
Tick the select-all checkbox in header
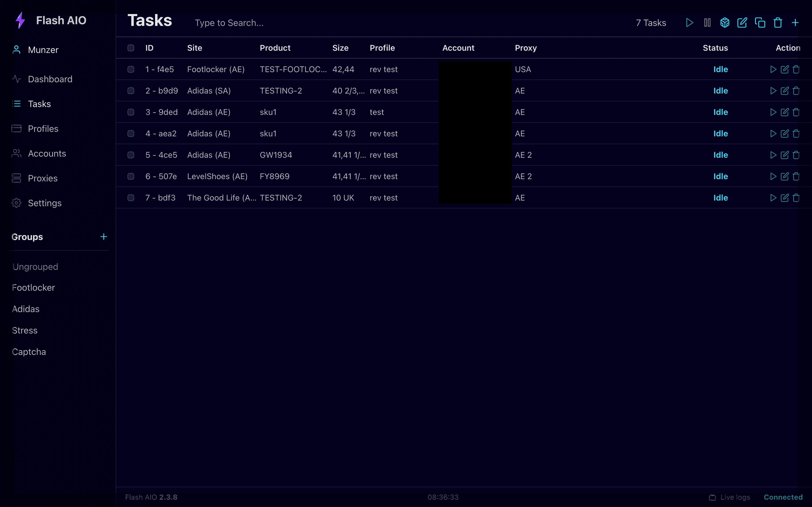[x=131, y=48]
